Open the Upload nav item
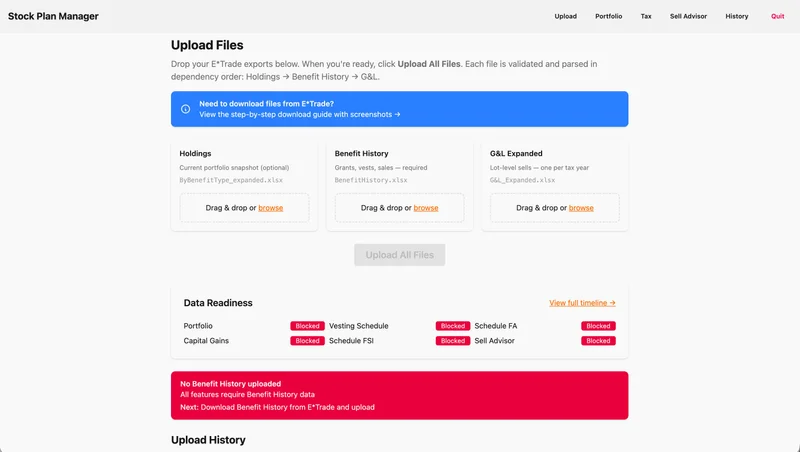Image resolution: width=800 pixels, height=452 pixels. [565, 16]
